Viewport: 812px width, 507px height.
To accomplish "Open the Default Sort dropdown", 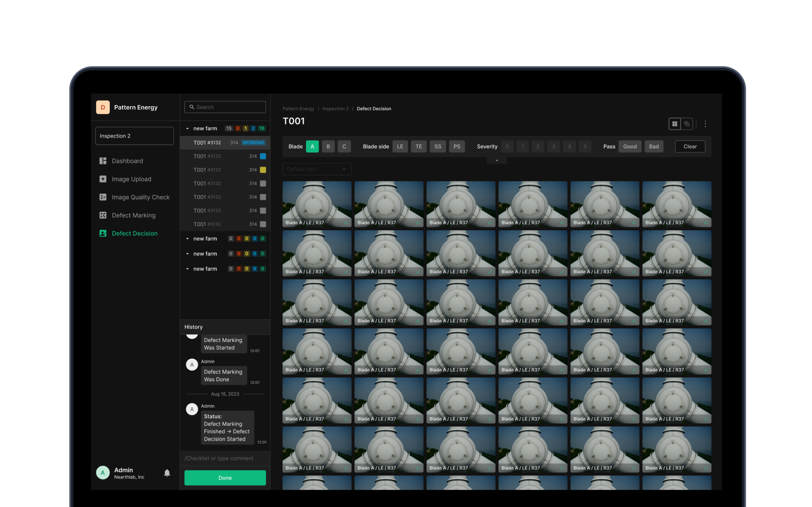I will 317,169.
